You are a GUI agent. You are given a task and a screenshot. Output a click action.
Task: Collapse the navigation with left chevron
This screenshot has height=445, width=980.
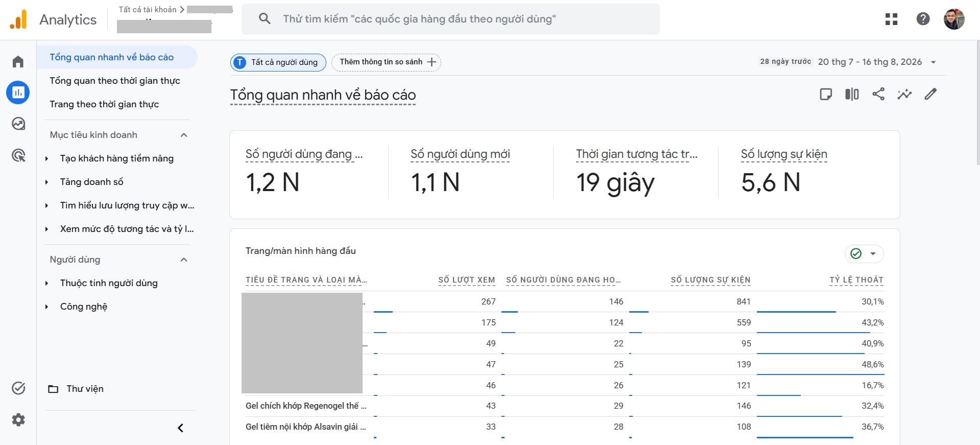pos(180,428)
